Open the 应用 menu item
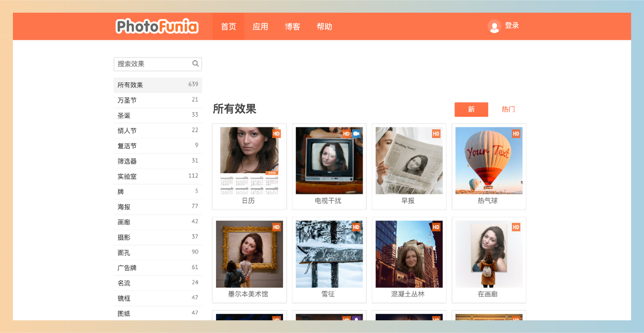The width and height of the screenshot is (644, 333). (x=260, y=26)
